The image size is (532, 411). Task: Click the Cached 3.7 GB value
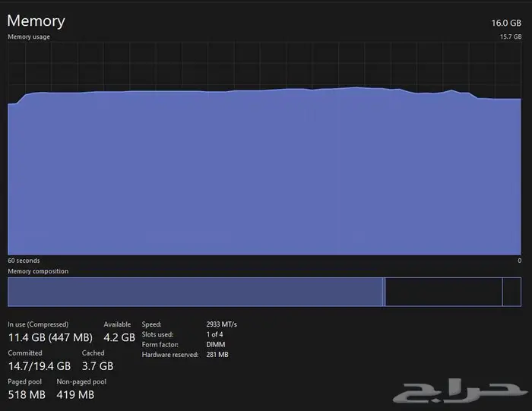[x=97, y=366]
